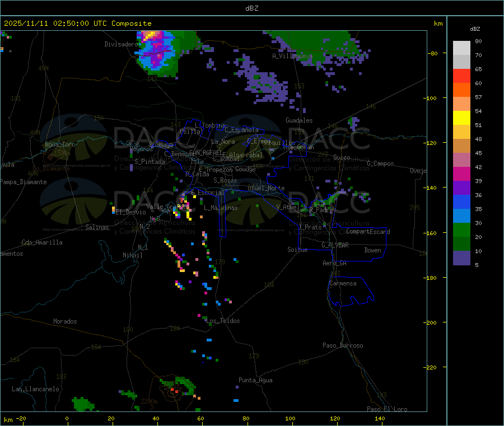This screenshot has width=504, height=426.
Task: Click the -160 km y-axis tick label
Action: [x=431, y=233]
